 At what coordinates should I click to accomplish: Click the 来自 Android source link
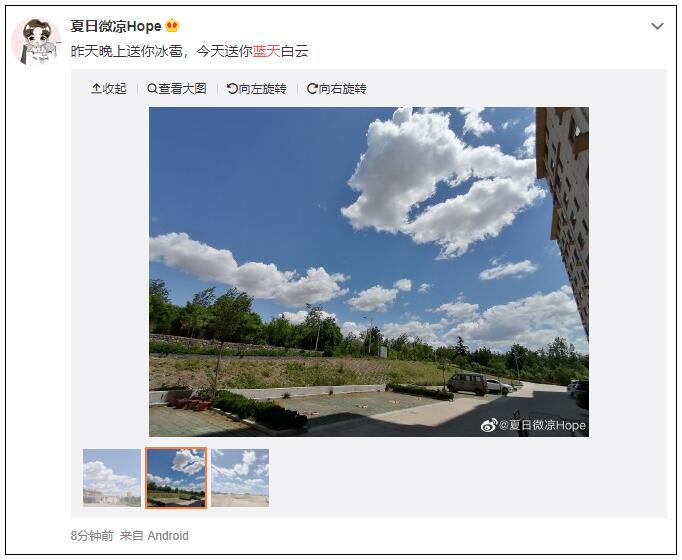tap(154, 536)
